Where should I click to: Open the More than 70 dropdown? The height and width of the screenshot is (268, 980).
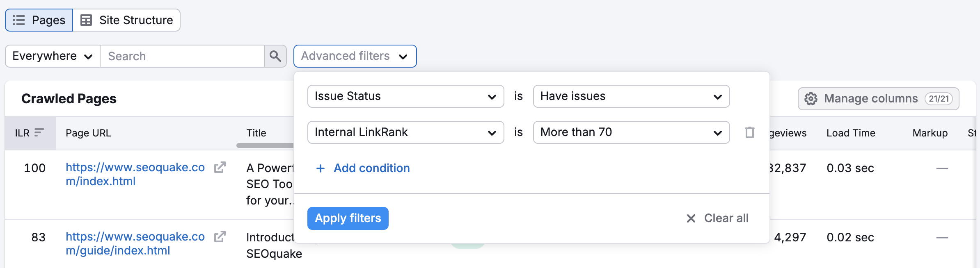click(631, 132)
